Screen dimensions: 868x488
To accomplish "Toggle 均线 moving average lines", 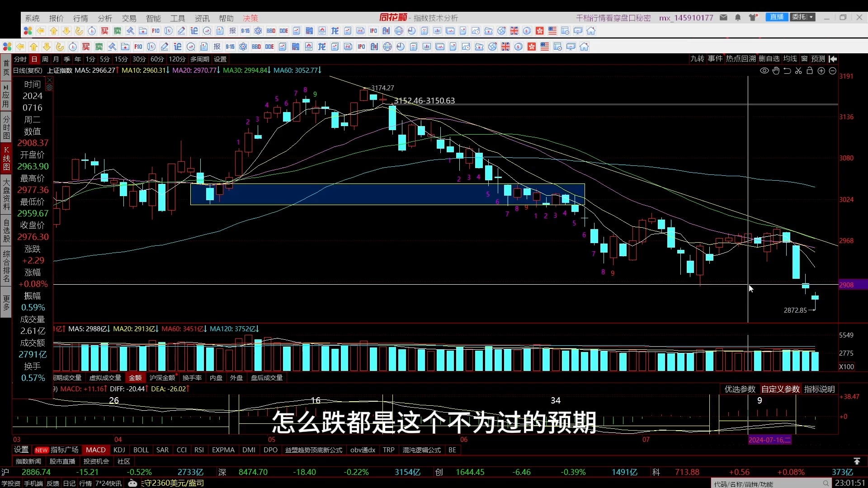I will pos(790,59).
